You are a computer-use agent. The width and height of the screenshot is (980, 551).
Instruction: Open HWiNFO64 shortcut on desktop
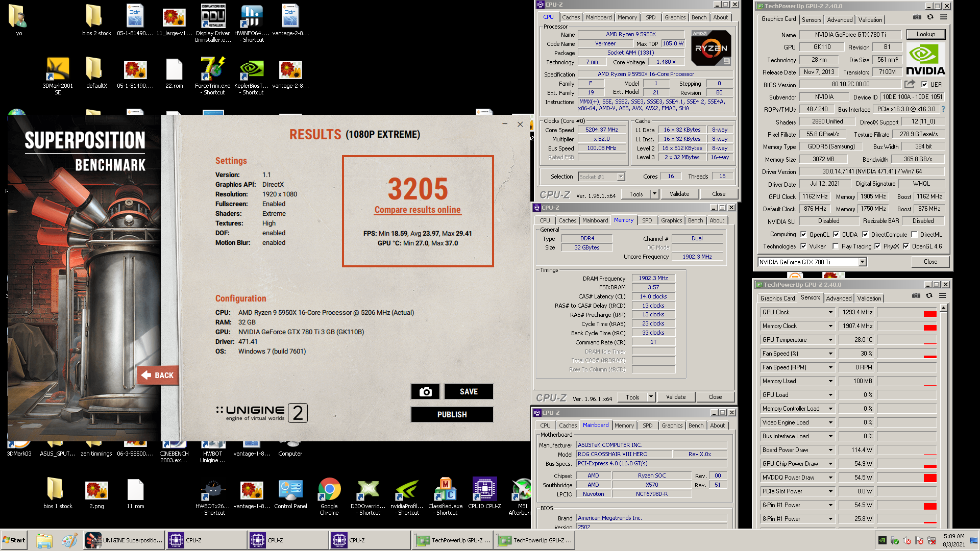(x=252, y=23)
